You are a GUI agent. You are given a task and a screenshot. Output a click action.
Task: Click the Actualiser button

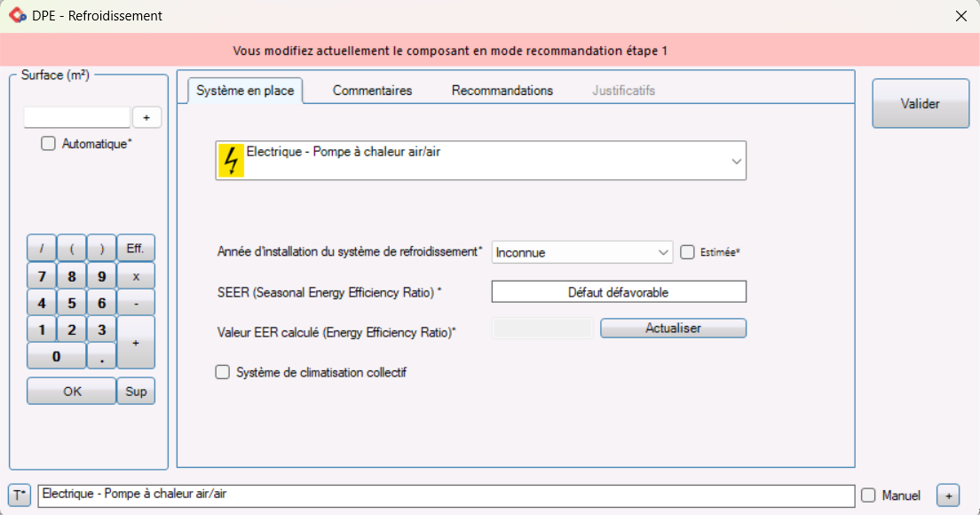coord(673,329)
